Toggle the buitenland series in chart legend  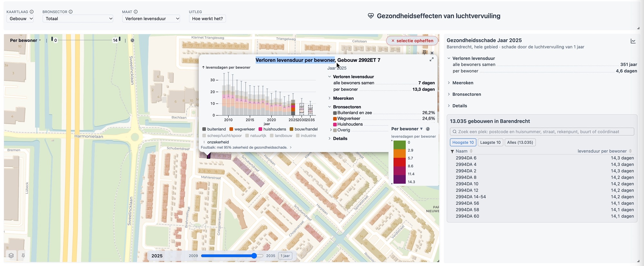click(x=214, y=129)
